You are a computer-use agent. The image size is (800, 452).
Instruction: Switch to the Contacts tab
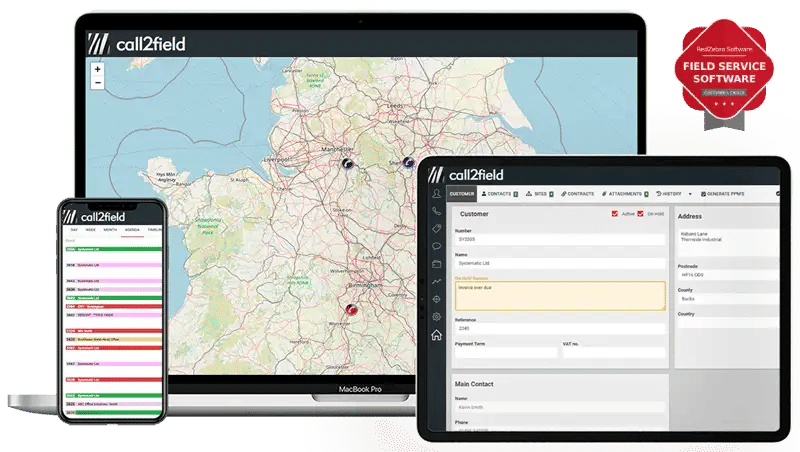[499, 194]
